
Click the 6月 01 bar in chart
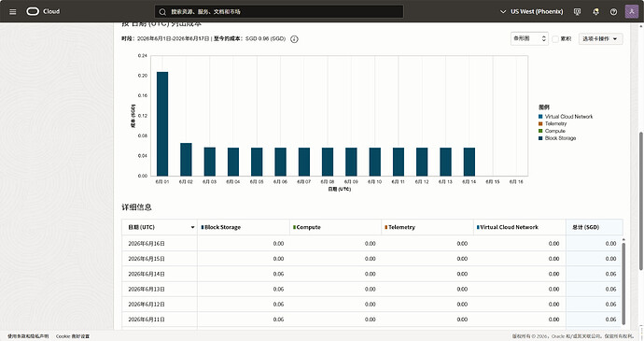tap(162, 124)
